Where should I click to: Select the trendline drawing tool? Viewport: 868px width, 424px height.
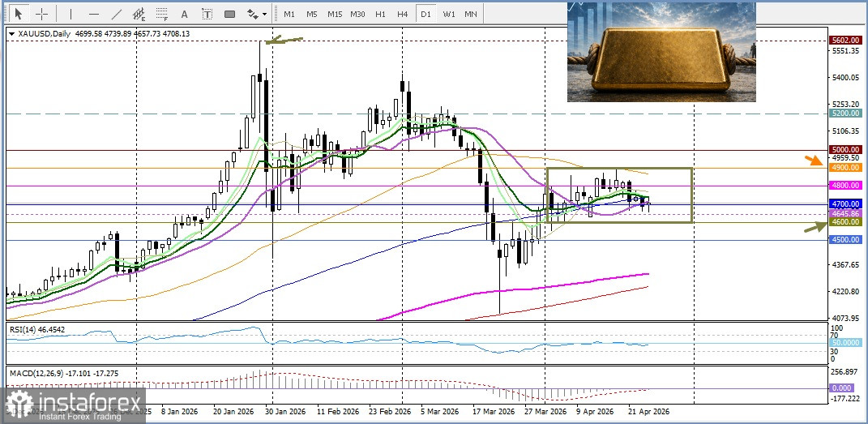117,14
